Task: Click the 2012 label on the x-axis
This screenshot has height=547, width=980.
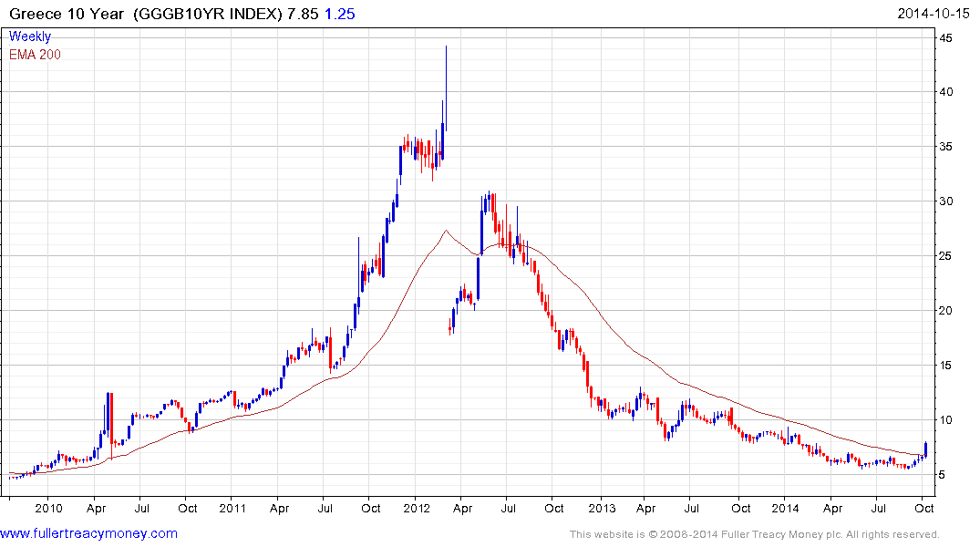Action: point(417,508)
